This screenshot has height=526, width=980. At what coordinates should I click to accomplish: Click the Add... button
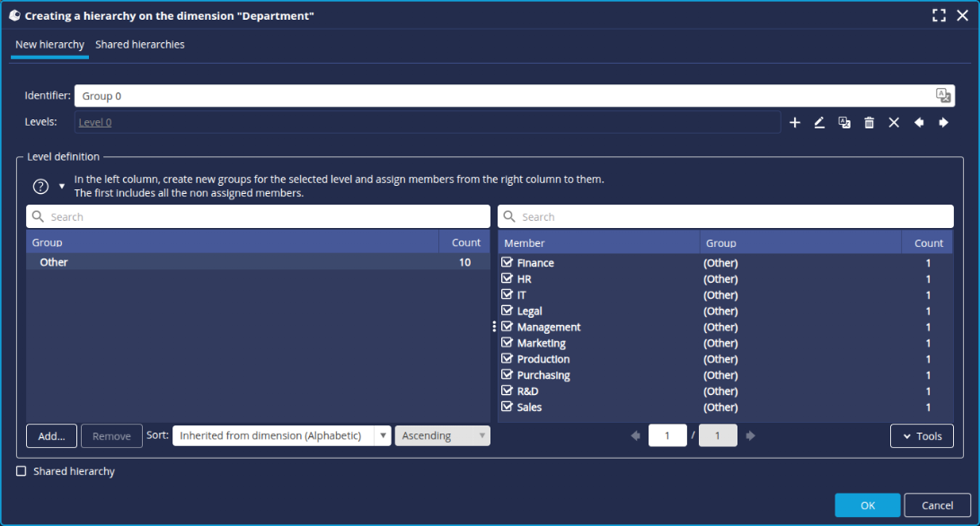[51, 436]
